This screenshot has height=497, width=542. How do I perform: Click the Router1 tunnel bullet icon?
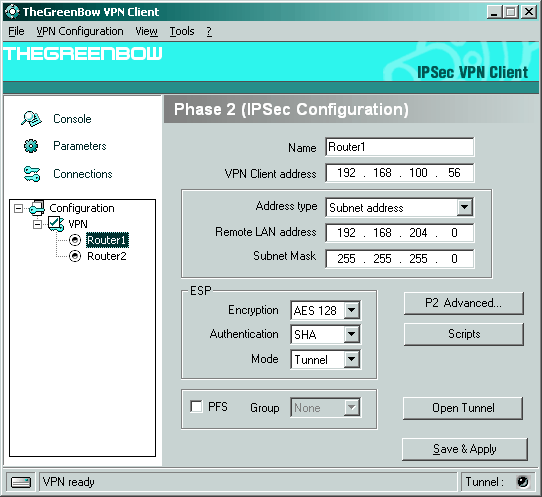tap(75, 240)
